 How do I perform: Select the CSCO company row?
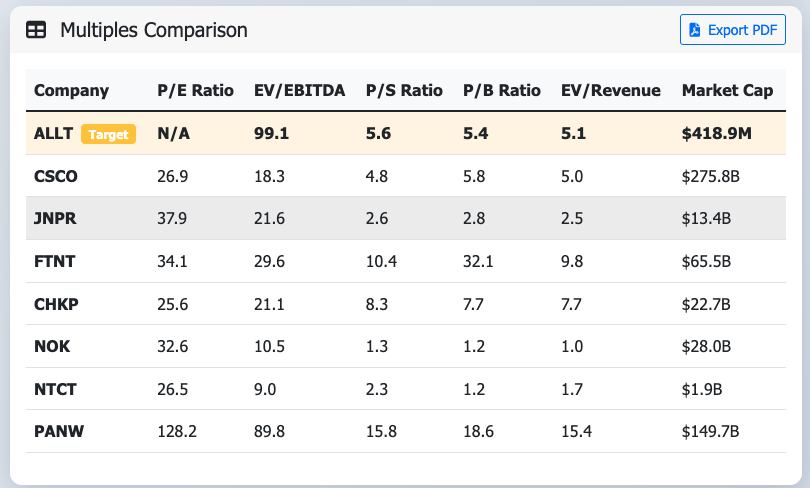point(56,177)
